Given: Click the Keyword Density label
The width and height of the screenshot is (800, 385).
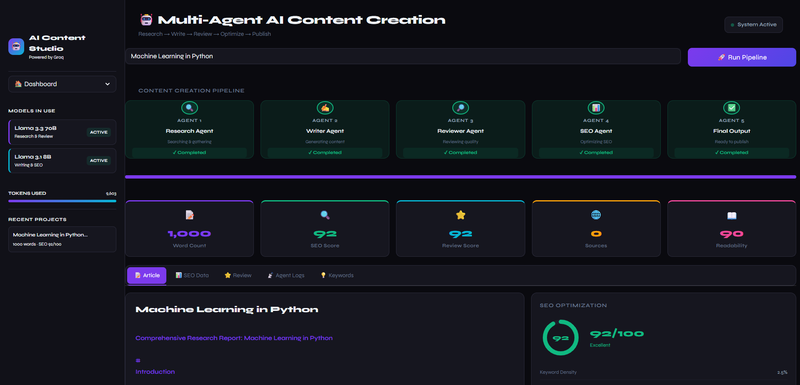Looking at the screenshot, I should (558, 373).
